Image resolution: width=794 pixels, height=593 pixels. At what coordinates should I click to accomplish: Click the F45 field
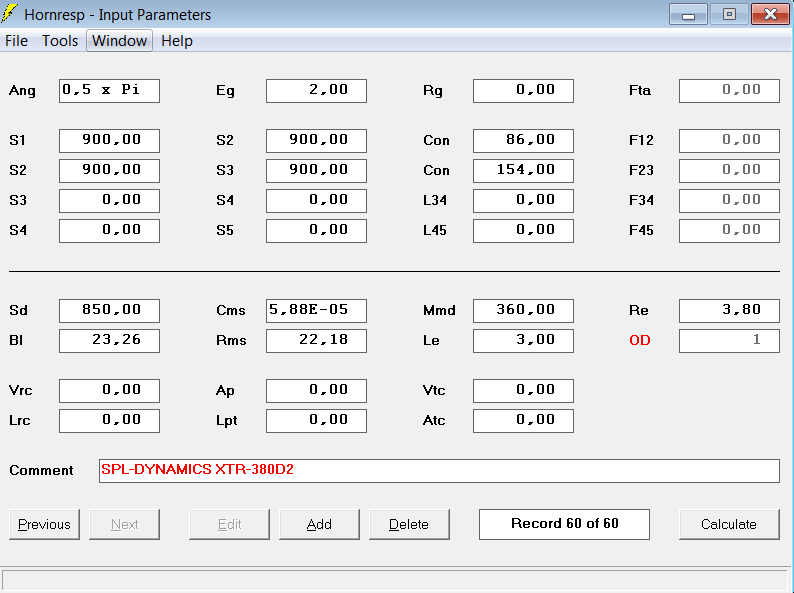[x=729, y=230]
